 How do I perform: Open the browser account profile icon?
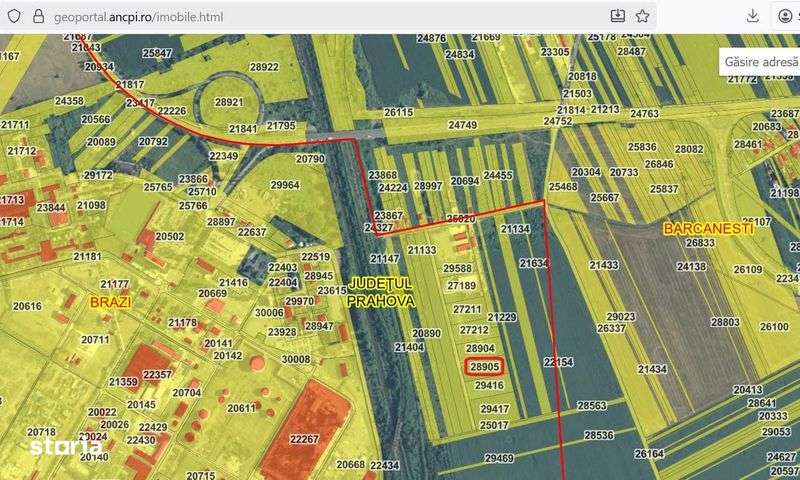click(x=785, y=16)
